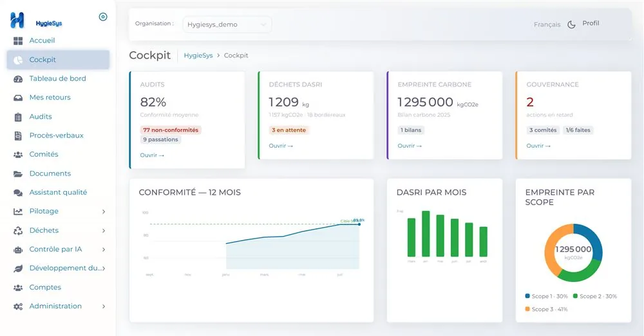Click the Tableau de bord gauge icon
This screenshot has width=644, height=336.
tap(18, 79)
